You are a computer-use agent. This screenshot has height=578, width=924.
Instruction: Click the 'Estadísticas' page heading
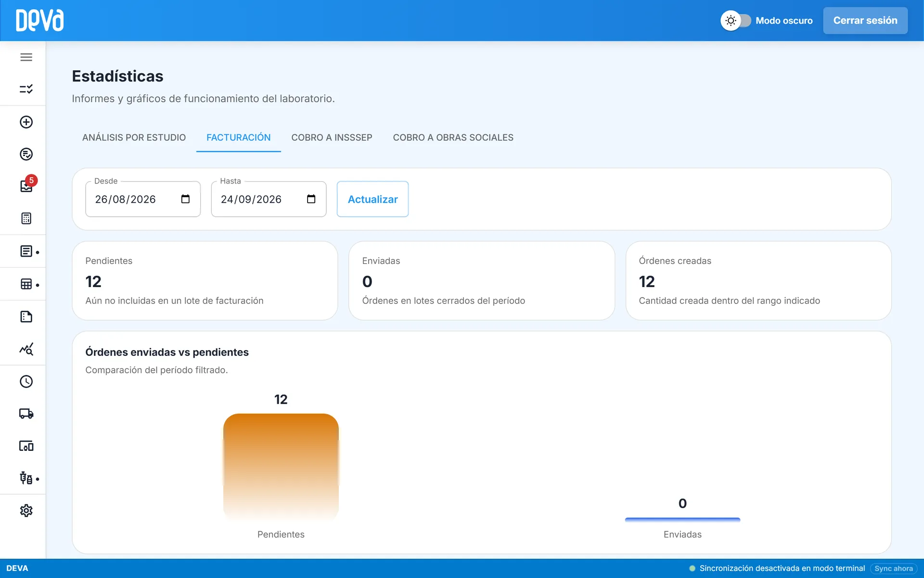click(117, 76)
